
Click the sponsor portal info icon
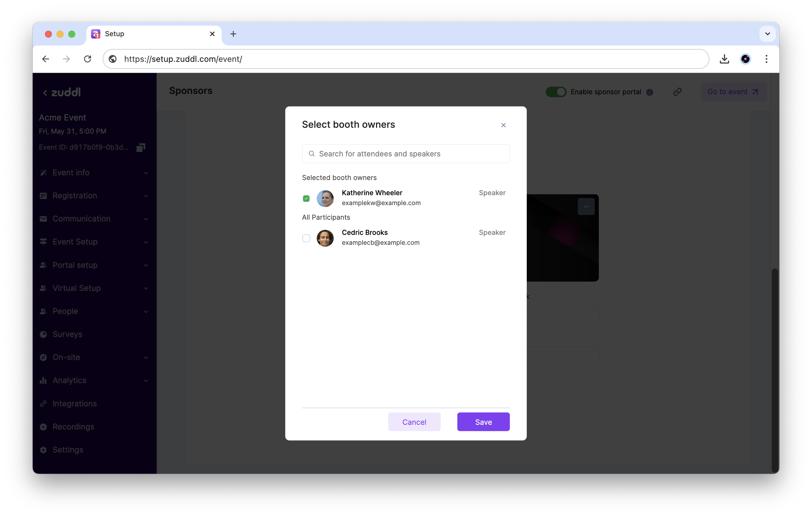point(650,92)
